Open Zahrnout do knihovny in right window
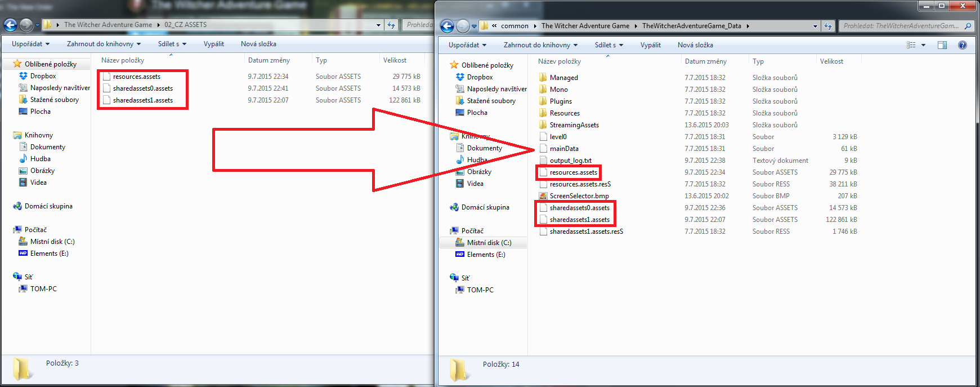 click(540, 45)
